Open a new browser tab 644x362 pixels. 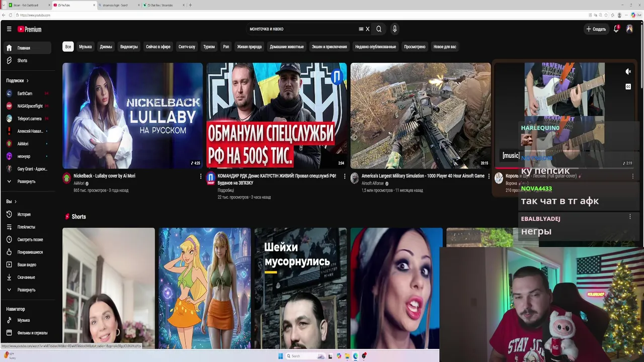click(190, 5)
